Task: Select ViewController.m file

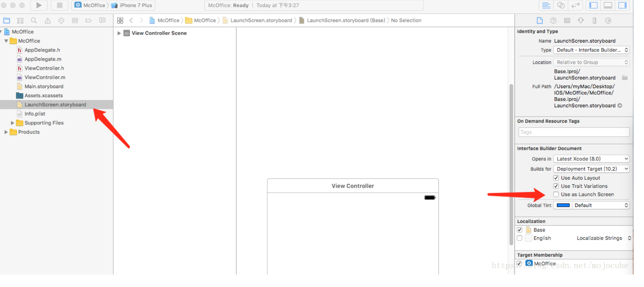Action: pyautogui.click(x=45, y=78)
